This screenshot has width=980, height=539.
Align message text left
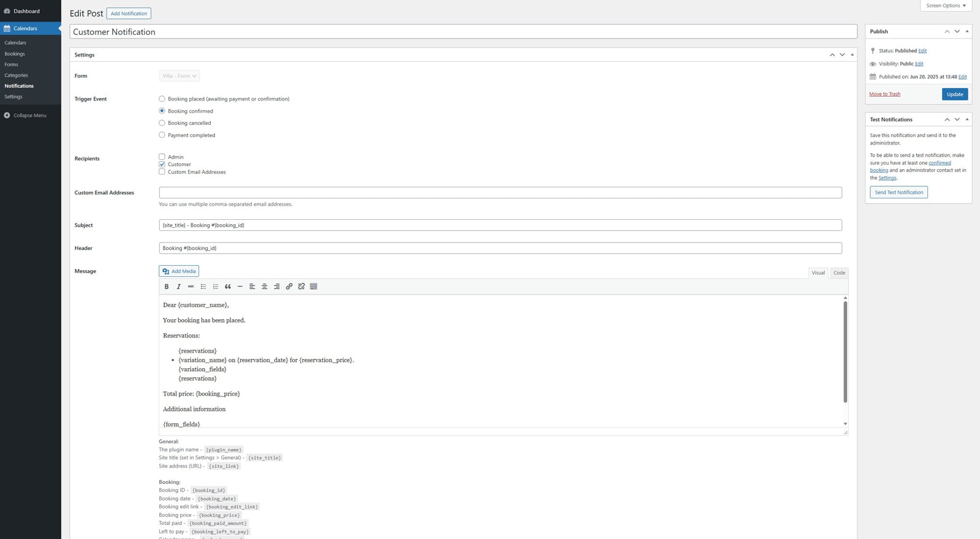click(x=252, y=287)
